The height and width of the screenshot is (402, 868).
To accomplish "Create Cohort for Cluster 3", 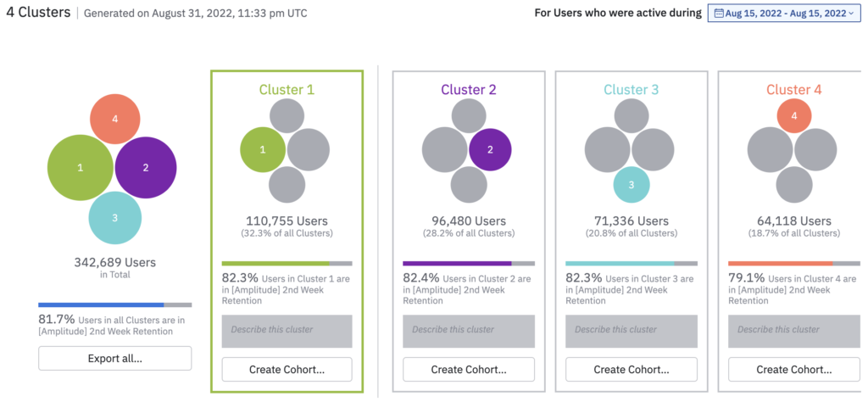I will tap(631, 369).
